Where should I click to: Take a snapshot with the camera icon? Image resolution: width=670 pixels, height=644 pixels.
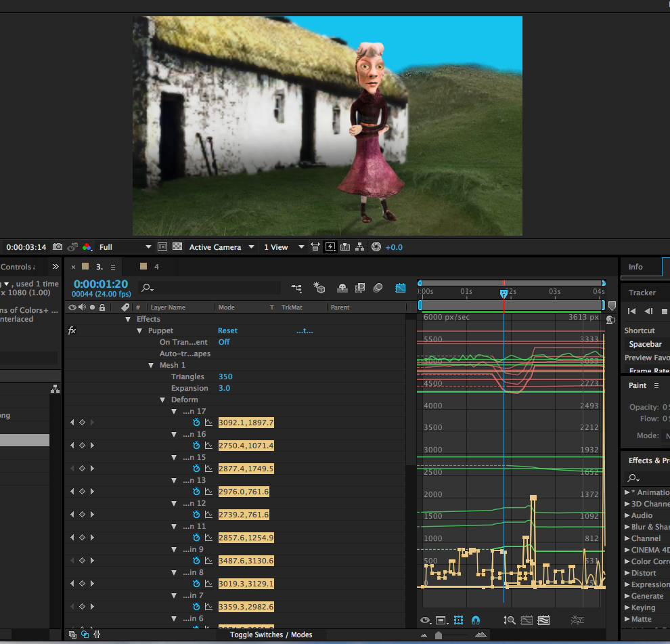[x=58, y=247]
